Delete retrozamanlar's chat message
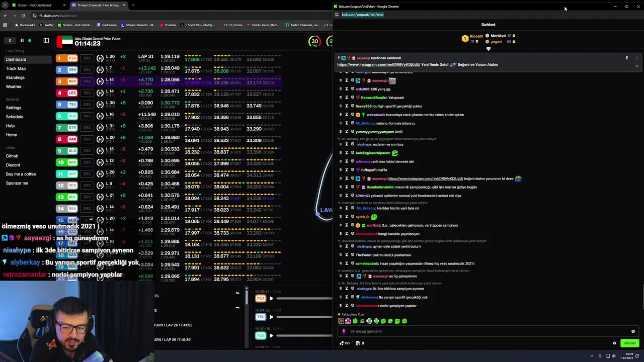Viewport: 644px width, 362px height. (340, 306)
